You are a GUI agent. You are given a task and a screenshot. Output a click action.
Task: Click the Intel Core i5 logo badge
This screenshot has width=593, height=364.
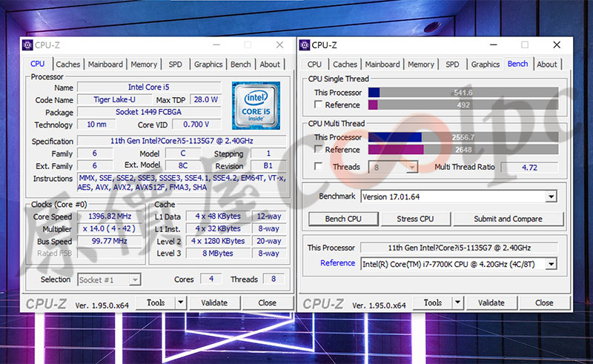pyautogui.click(x=256, y=105)
